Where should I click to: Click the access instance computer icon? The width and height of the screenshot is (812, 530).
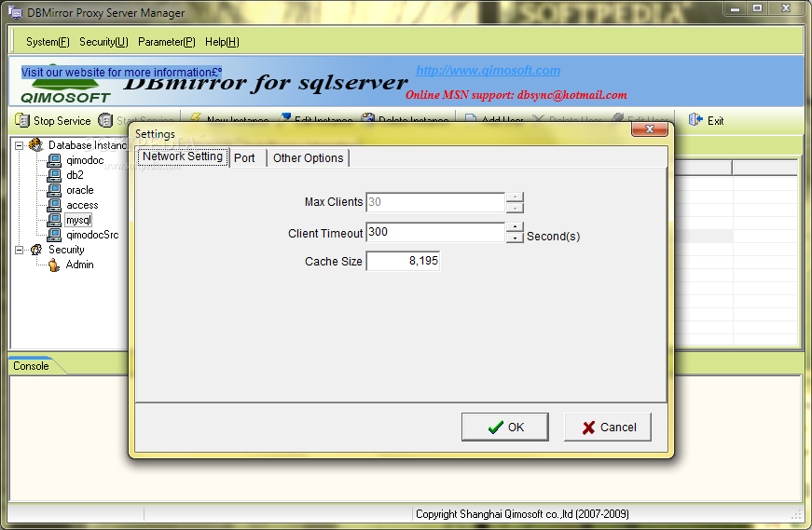(54, 205)
